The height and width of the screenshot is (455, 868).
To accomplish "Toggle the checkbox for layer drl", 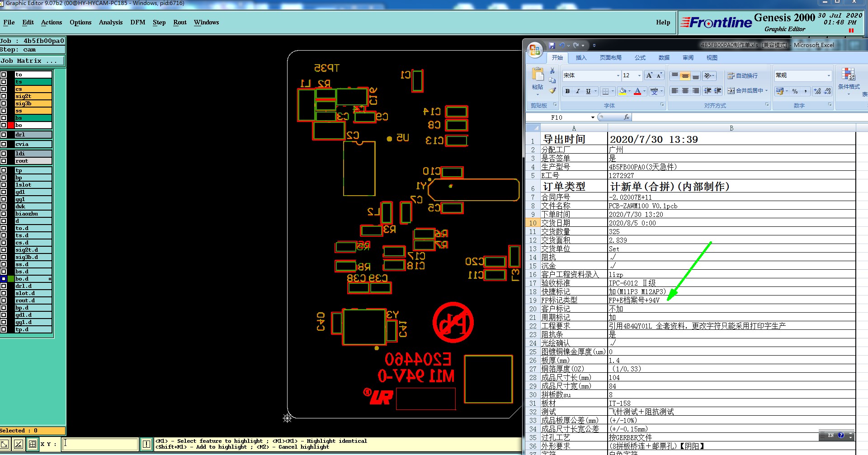I will [4, 135].
